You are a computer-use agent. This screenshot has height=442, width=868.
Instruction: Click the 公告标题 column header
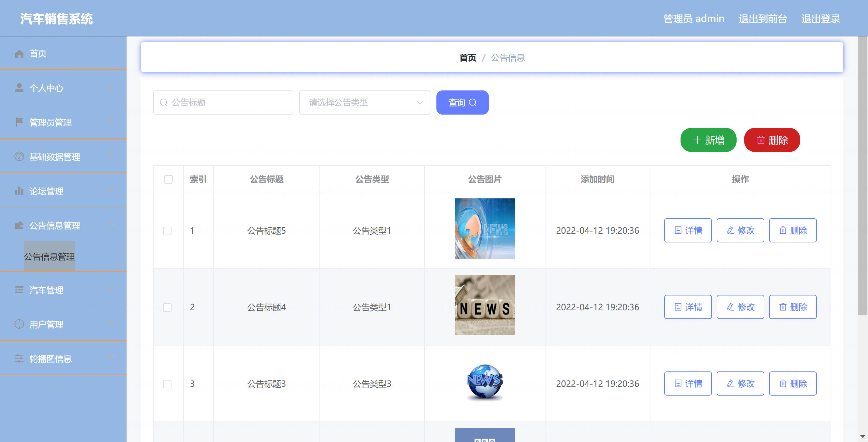[266, 179]
